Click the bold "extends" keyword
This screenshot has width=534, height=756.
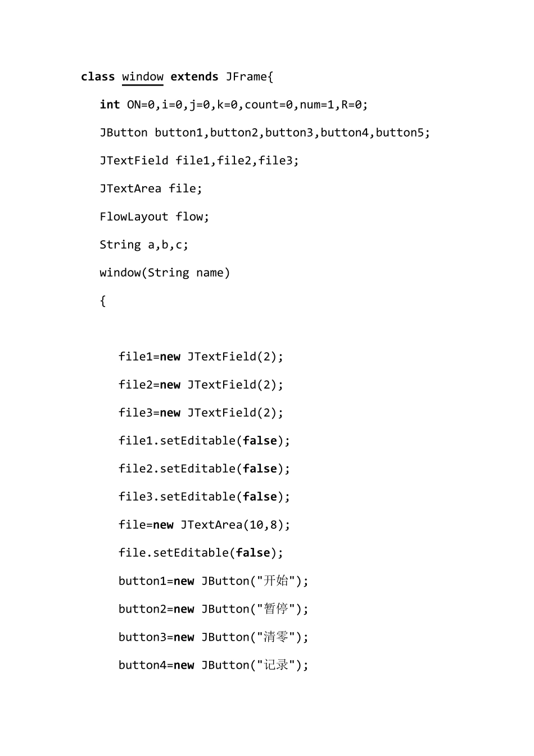point(194,77)
